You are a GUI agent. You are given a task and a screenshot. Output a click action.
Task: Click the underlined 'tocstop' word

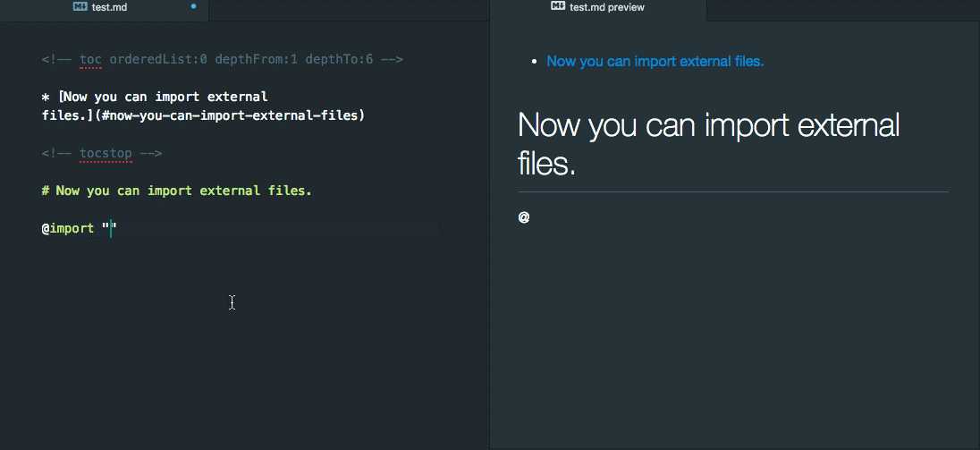(106, 154)
